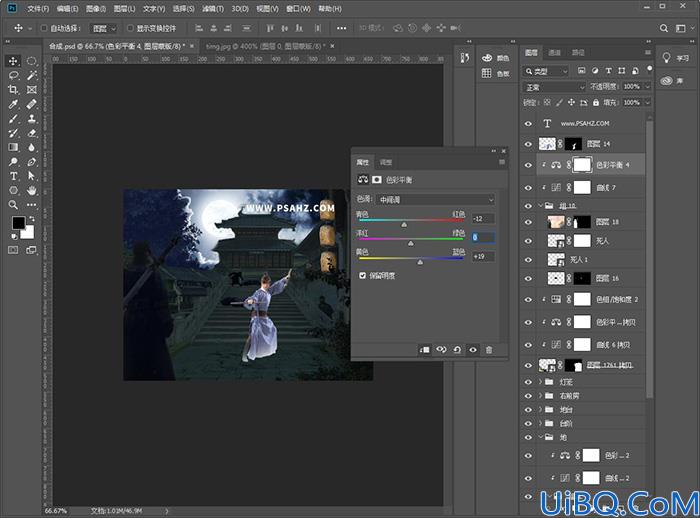The height and width of the screenshot is (518, 700).
Task: Filter layers by type layers (T icon)
Action: [608, 71]
